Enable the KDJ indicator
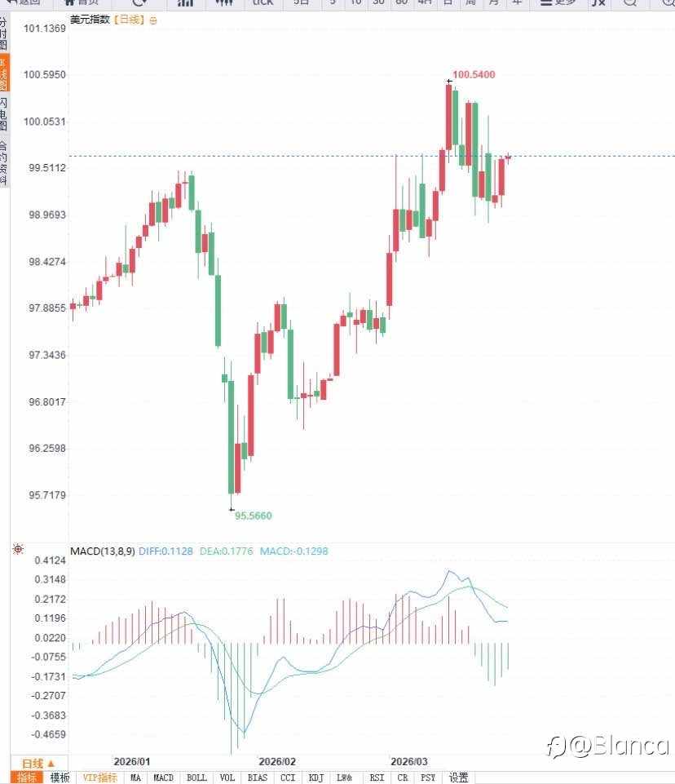Viewport: 675px width, 784px height. [x=315, y=777]
